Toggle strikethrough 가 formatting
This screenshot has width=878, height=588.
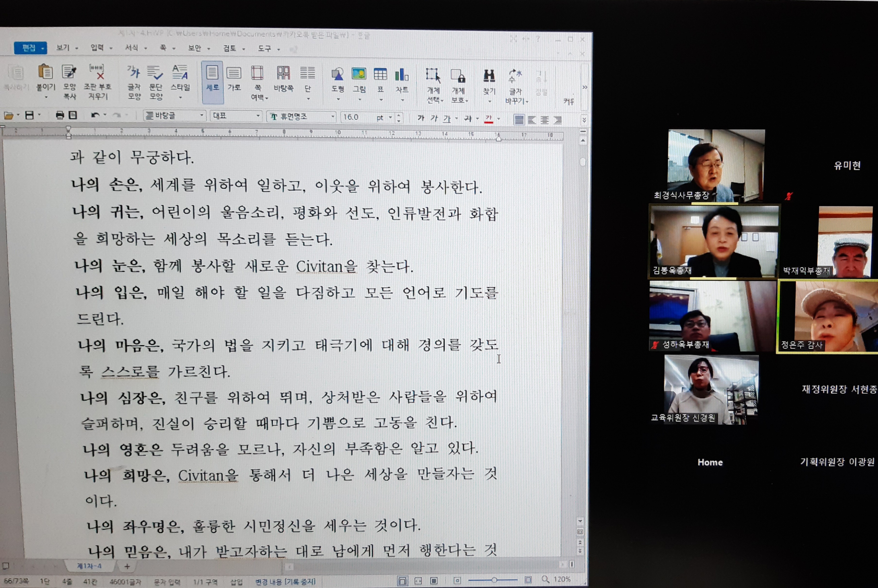468,118
